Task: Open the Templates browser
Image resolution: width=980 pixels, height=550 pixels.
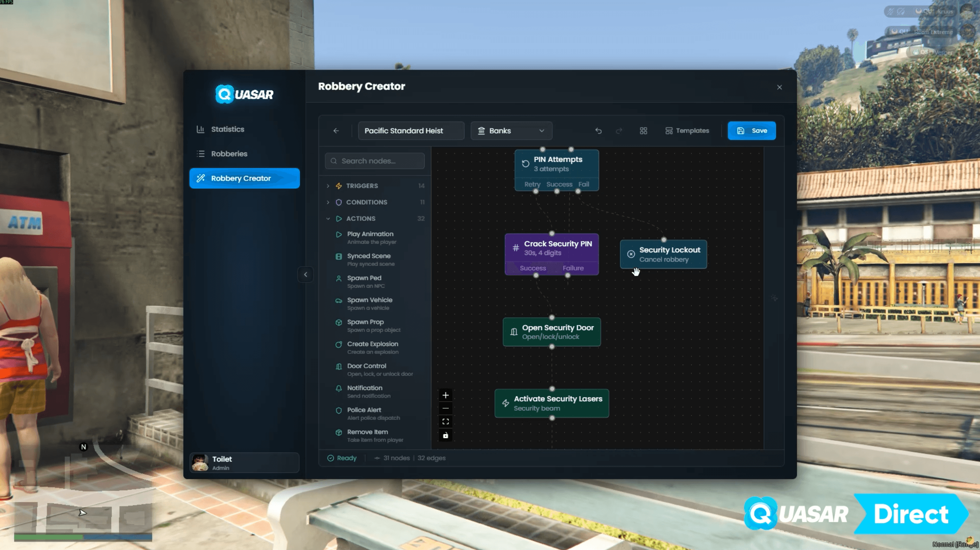Action: [687, 130]
